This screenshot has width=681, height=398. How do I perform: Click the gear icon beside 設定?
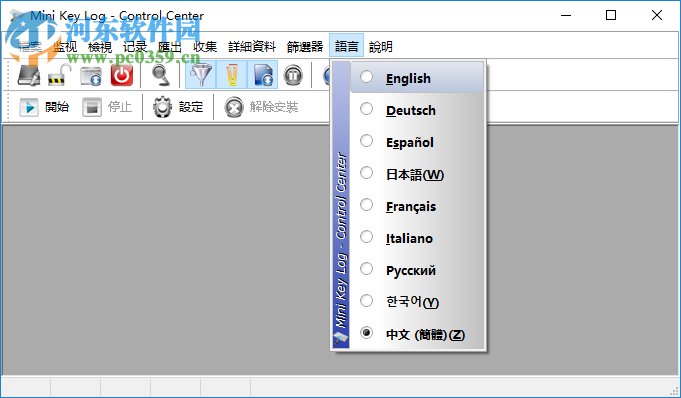162,107
